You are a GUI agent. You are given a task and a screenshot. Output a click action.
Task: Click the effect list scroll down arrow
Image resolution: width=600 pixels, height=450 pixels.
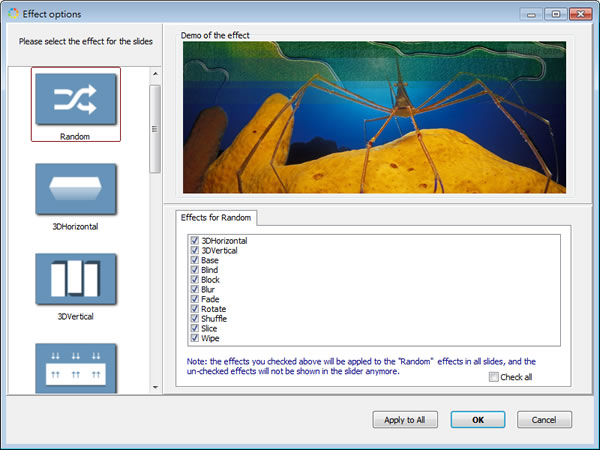point(155,387)
